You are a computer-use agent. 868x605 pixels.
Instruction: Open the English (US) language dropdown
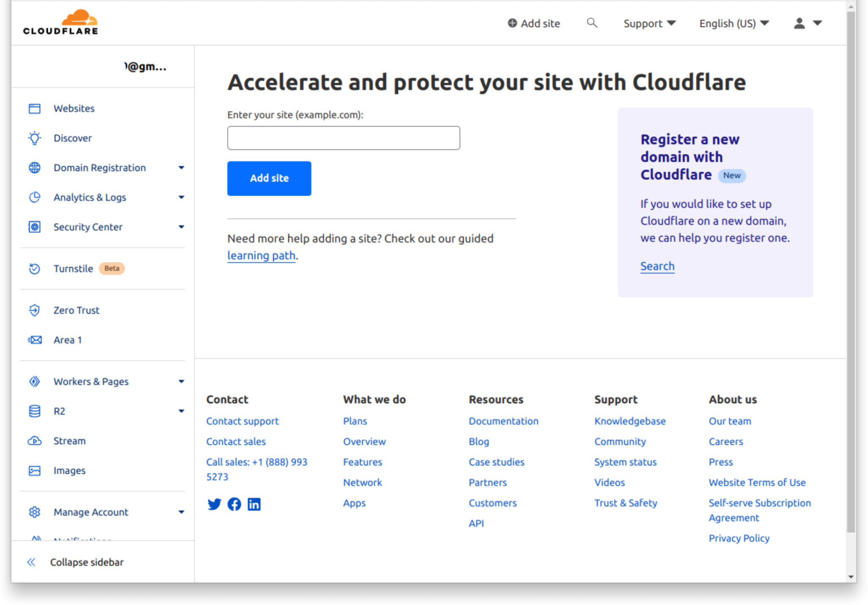pos(733,23)
